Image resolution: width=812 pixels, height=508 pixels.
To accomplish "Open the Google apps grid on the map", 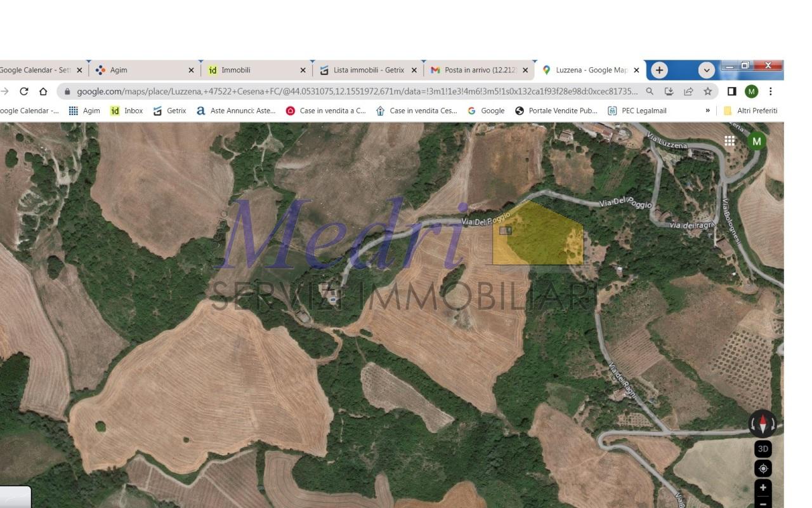I will pos(730,141).
